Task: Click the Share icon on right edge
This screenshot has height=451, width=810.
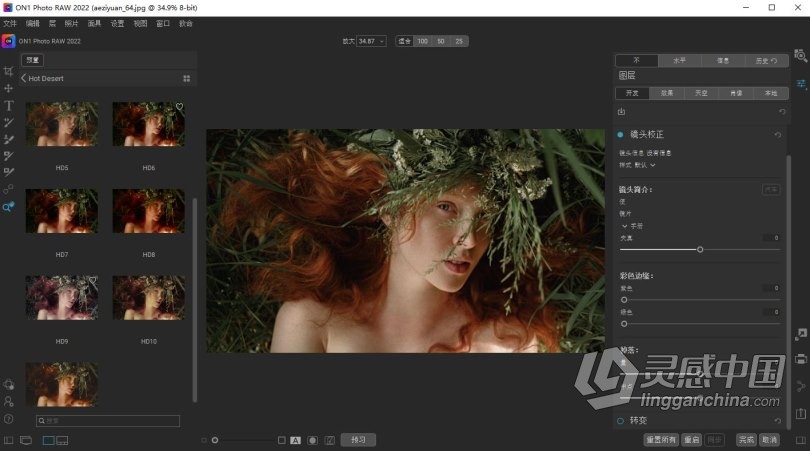Action: [801, 386]
